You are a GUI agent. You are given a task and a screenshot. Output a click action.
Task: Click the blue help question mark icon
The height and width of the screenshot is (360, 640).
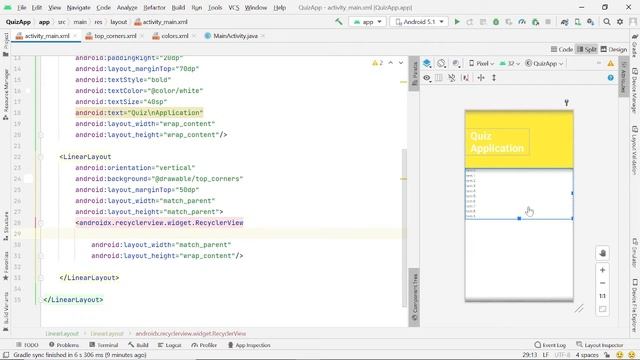pos(611,78)
